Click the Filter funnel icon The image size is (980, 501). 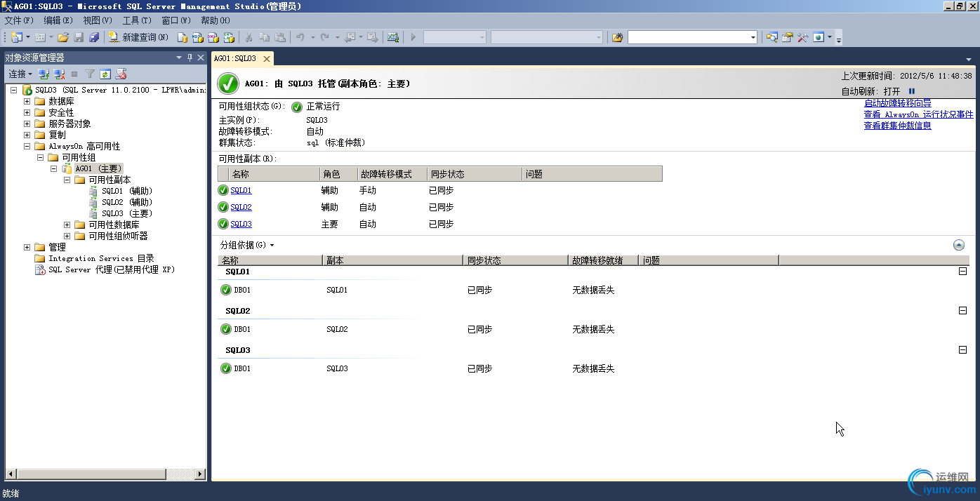click(90, 74)
